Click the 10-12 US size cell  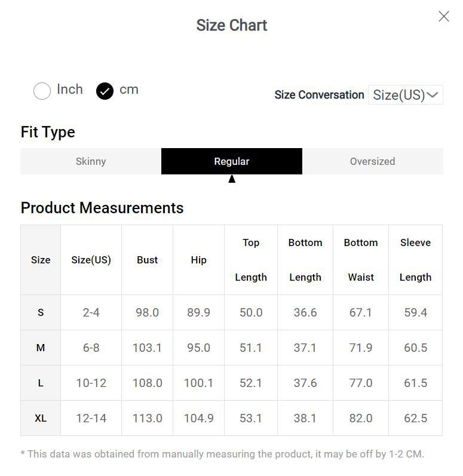point(91,383)
